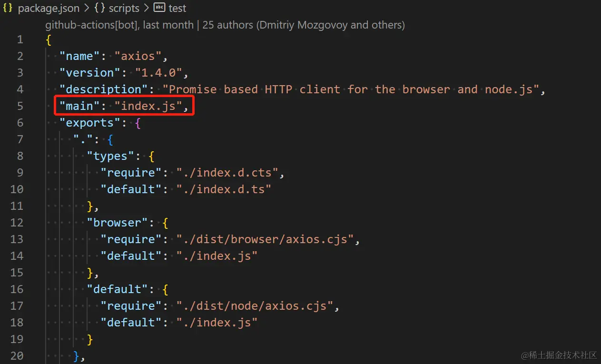Click the JSON braces icon beside package.json

click(8, 9)
